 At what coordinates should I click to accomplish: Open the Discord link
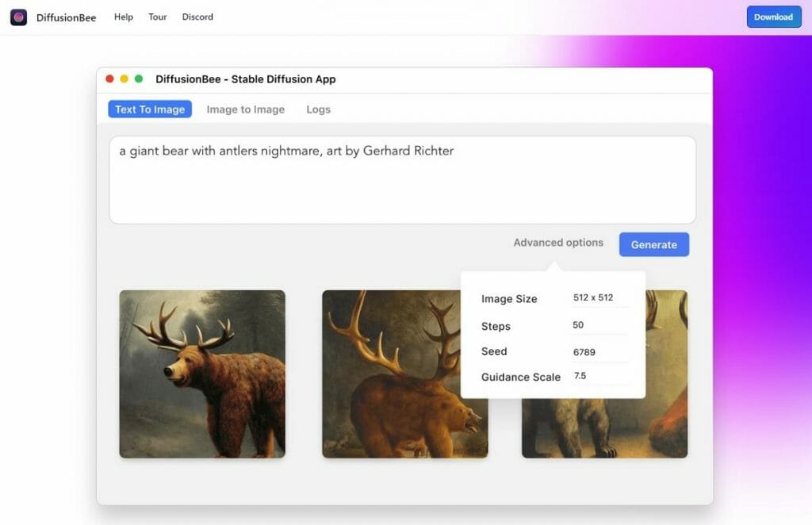click(x=197, y=17)
